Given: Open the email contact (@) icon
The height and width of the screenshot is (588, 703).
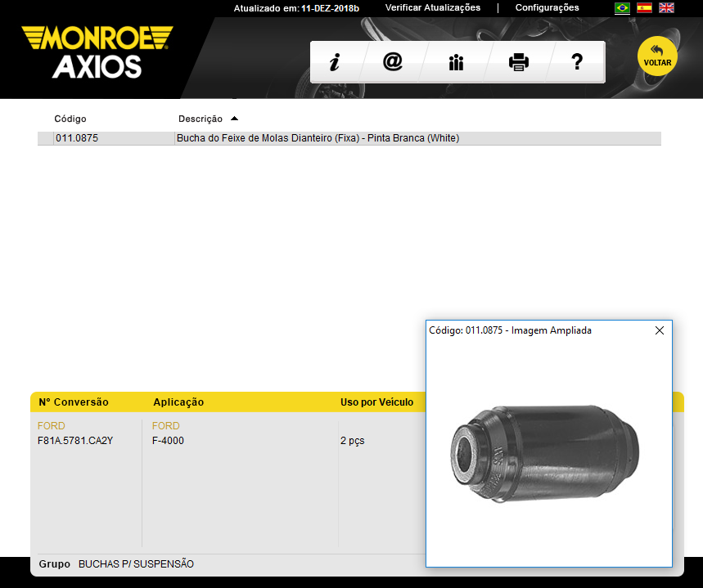Looking at the screenshot, I should click(x=393, y=62).
